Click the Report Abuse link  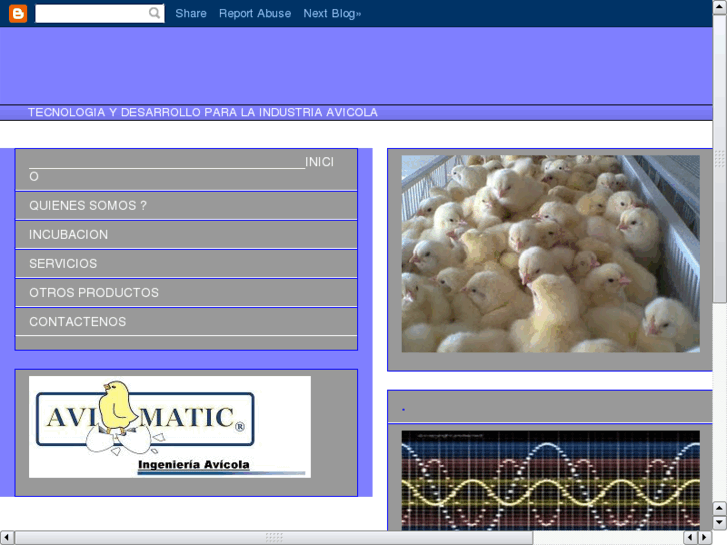[x=255, y=13]
